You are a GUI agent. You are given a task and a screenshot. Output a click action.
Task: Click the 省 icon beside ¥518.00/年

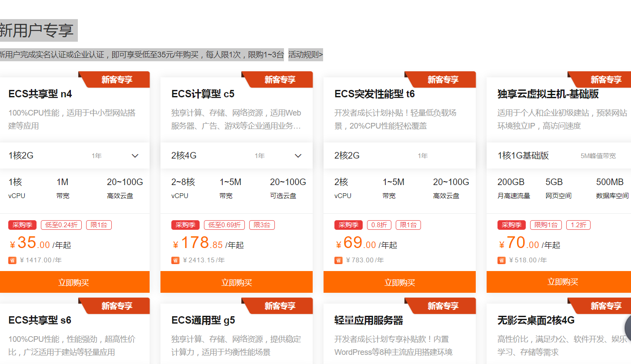501,260
